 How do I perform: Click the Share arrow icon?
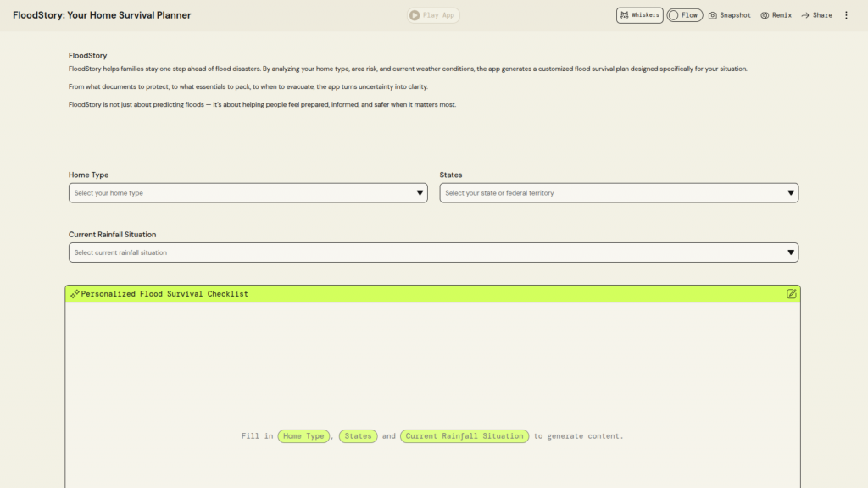coord(804,15)
